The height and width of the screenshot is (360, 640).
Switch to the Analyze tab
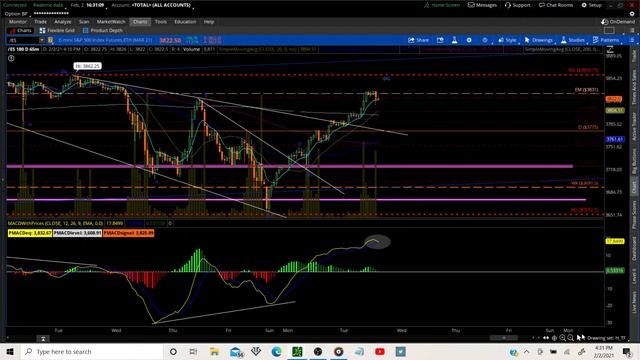pyautogui.click(x=62, y=22)
